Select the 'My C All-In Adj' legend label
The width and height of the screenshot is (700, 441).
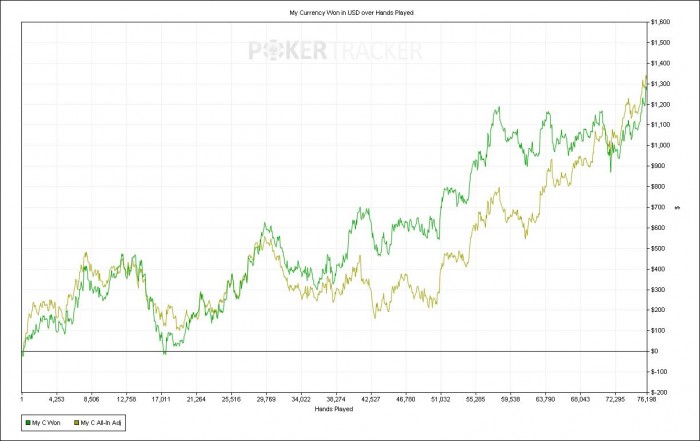pos(100,422)
